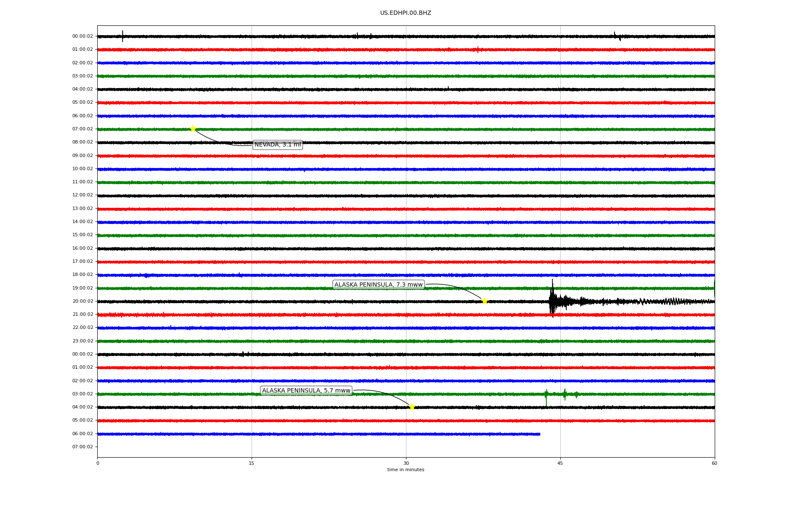
Task: Click the 20:00:02 row time label
Action: (82, 301)
